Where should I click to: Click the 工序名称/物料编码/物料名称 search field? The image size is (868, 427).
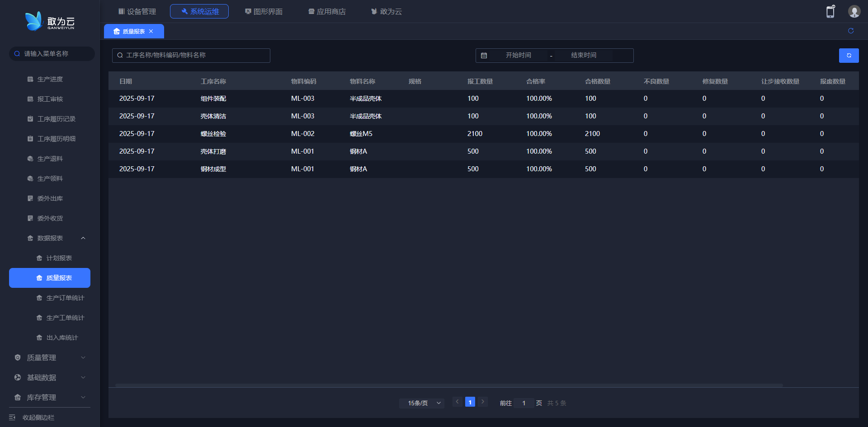coord(191,56)
